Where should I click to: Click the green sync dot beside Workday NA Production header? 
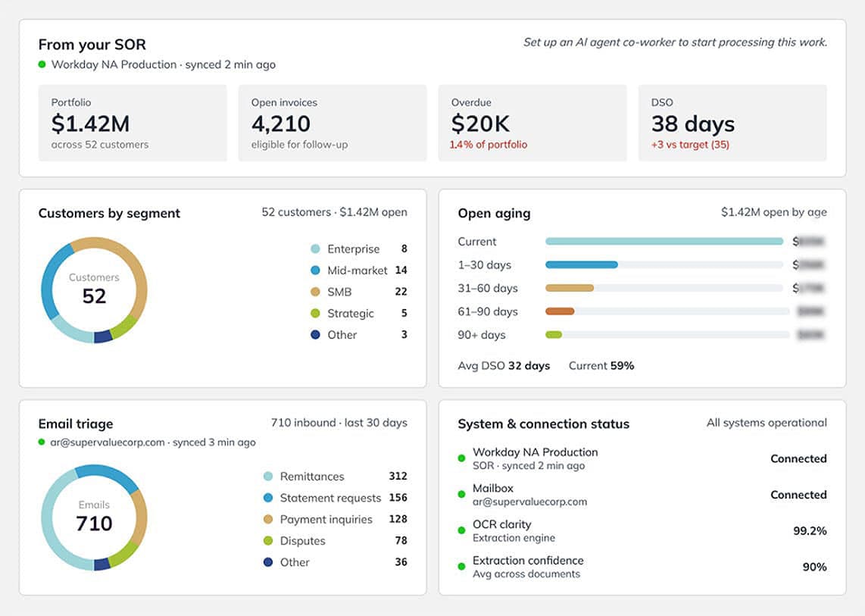click(x=42, y=64)
